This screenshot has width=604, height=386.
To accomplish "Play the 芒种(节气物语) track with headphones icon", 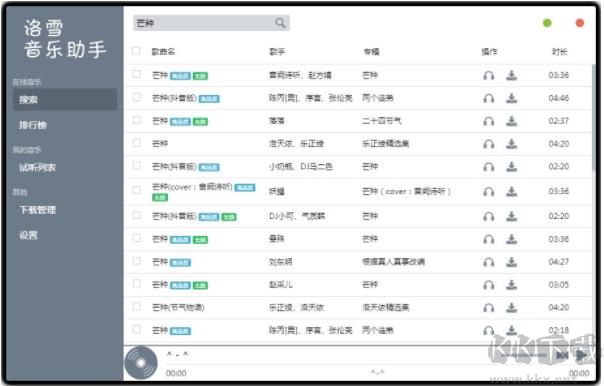I will coord(488,307).
